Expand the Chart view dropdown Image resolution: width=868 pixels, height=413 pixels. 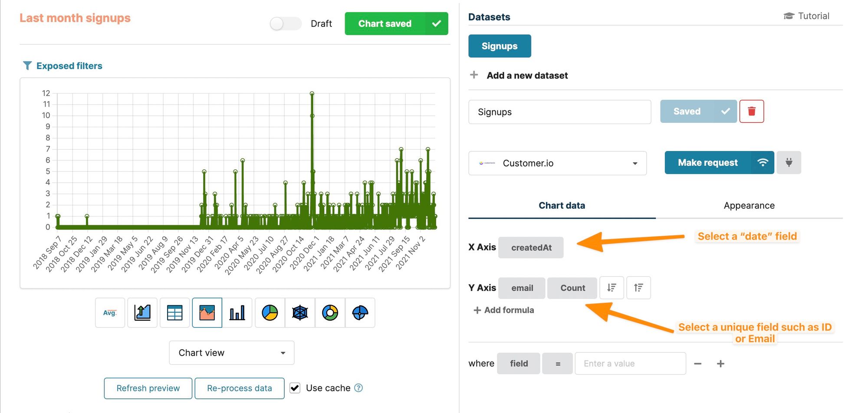(231, 353)
